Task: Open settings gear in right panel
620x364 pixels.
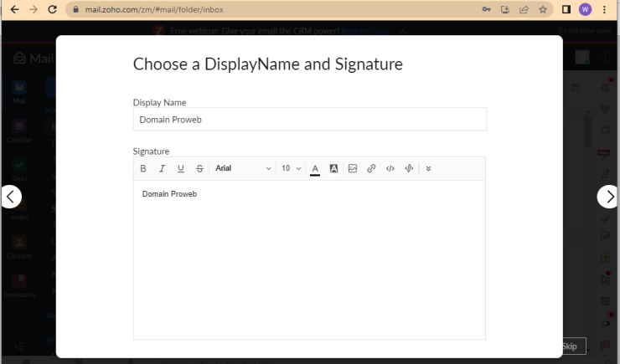Action: click(605, 88)
